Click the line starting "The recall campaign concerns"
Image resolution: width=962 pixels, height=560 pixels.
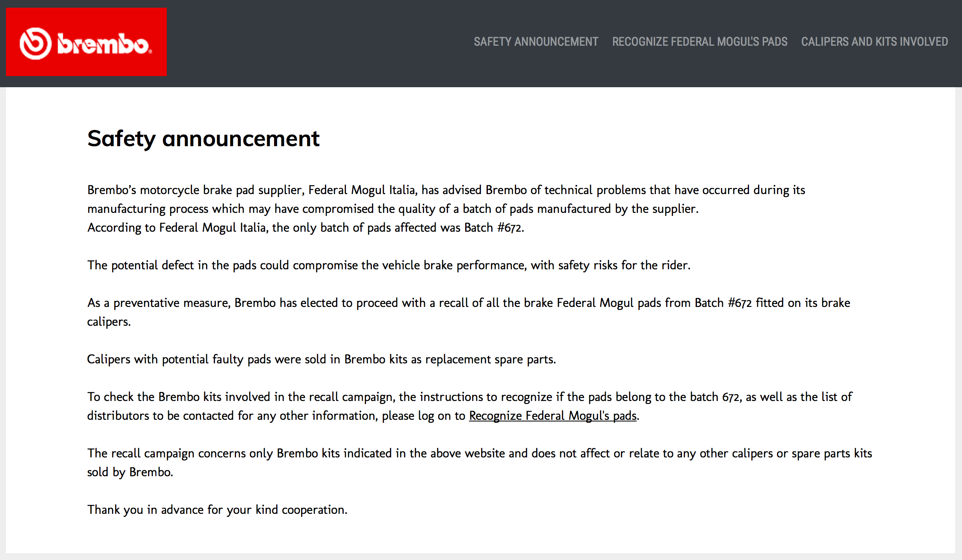tap(479, 453)
